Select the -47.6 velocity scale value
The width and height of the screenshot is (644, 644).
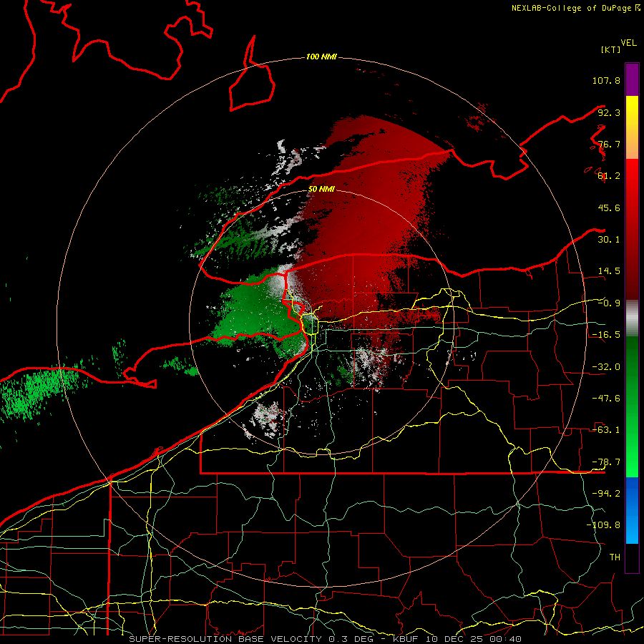[x=606, y=399]
